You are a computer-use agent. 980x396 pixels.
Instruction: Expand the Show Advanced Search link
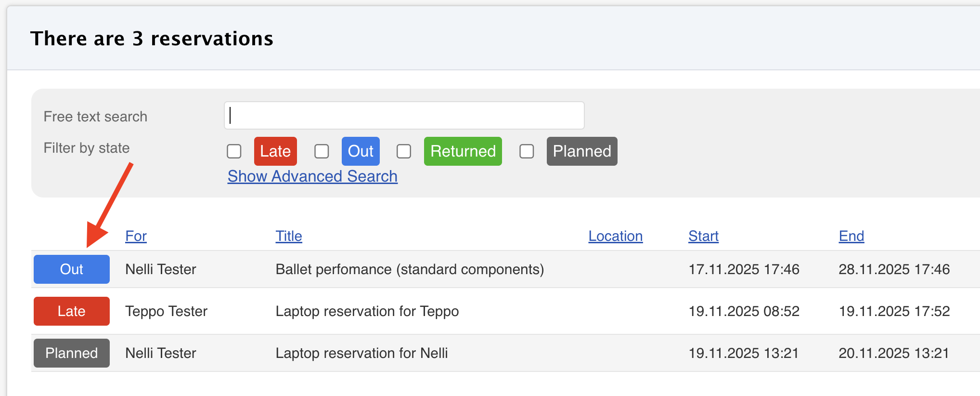312,176
